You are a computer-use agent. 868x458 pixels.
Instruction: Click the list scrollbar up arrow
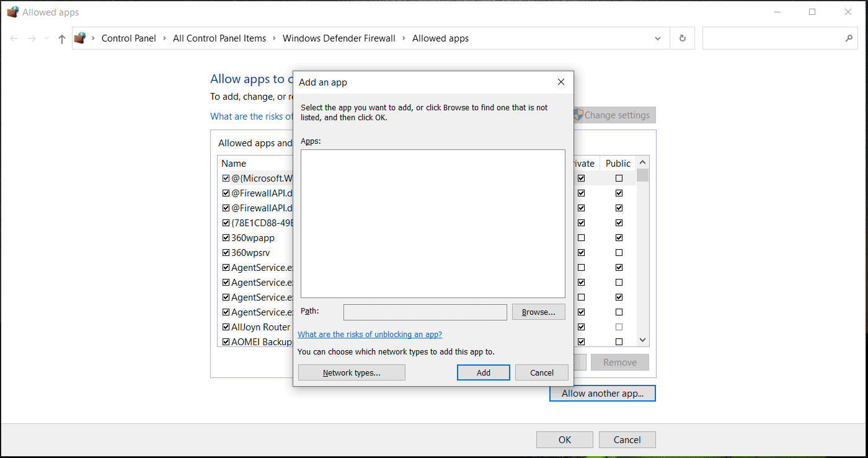[642, 162]
